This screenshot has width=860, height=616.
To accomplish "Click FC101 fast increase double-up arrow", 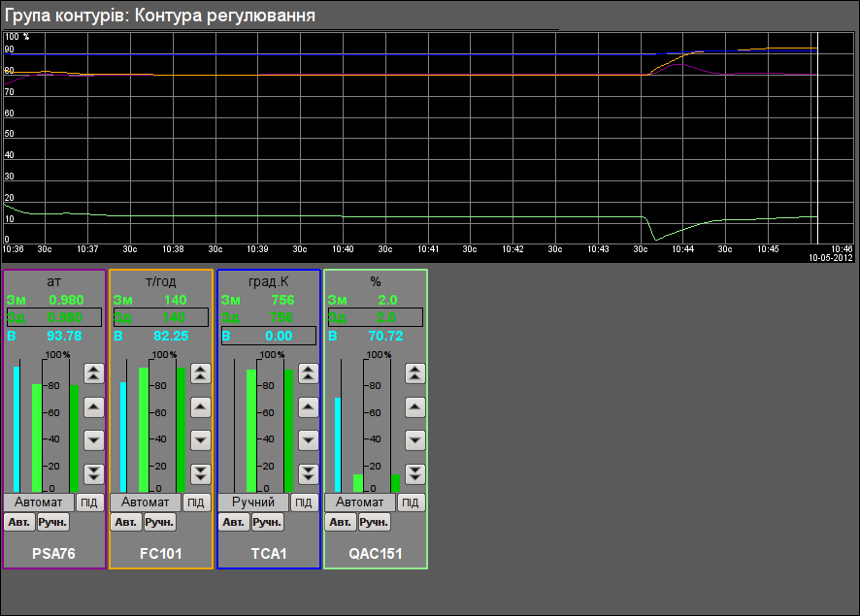I will [201, 373].
